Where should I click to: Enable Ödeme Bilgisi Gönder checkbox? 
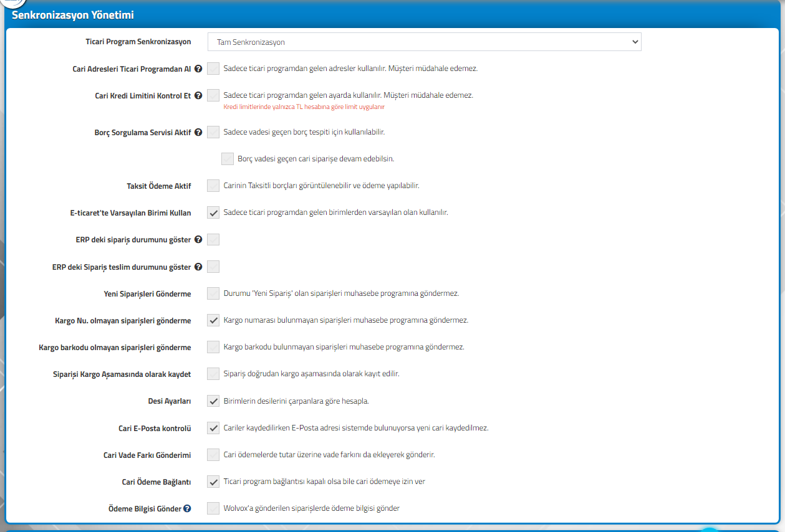click(x=213, y=508)
